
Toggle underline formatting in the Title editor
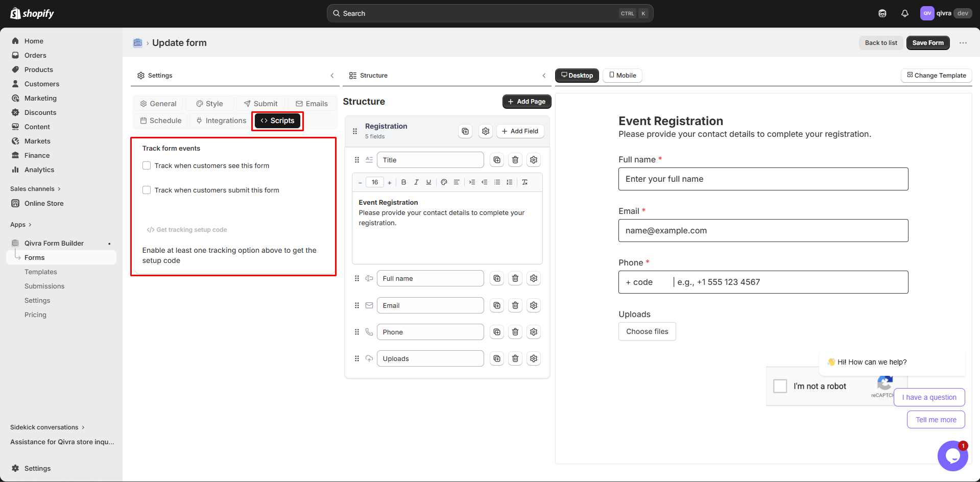click(428, 182)
